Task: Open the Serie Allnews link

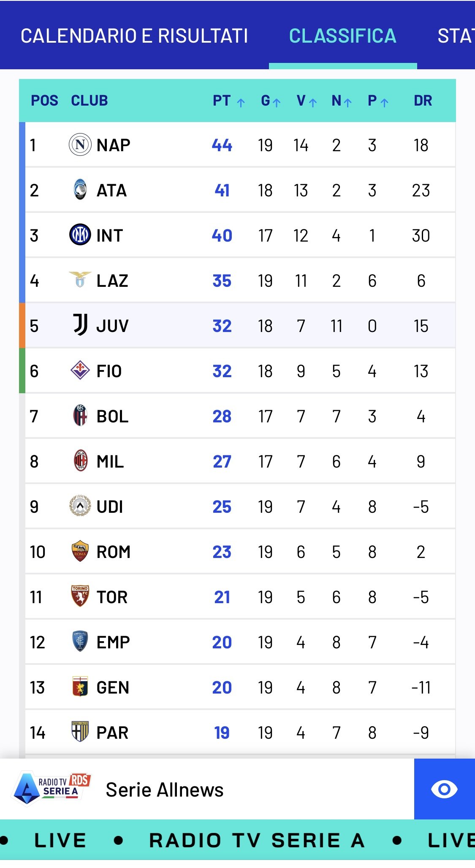Action: 164,790
